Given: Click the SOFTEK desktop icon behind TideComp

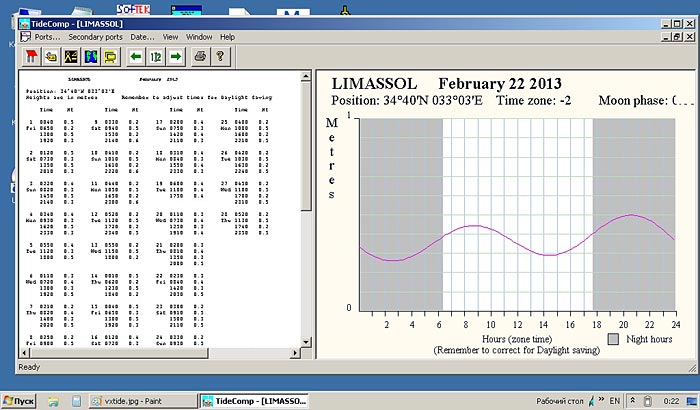Looking at the screenshot, I should point(133,9).
